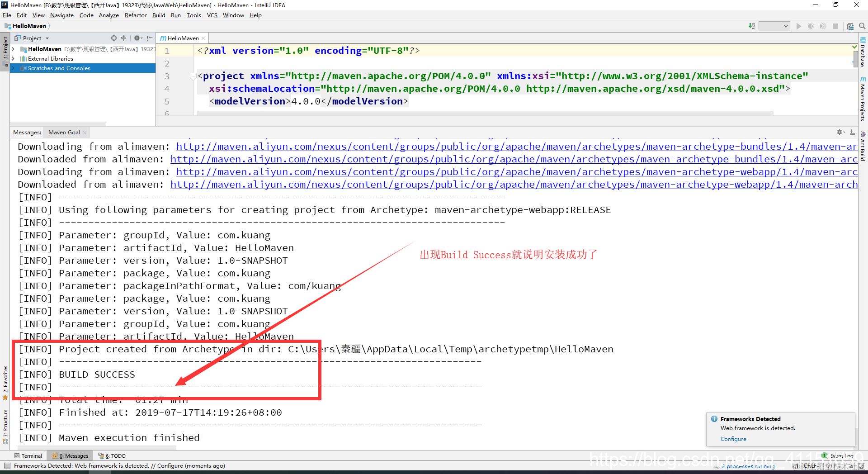Expand the HelloMaven project node
This screenshot has width=868, height=474.
tap(14, 49)
